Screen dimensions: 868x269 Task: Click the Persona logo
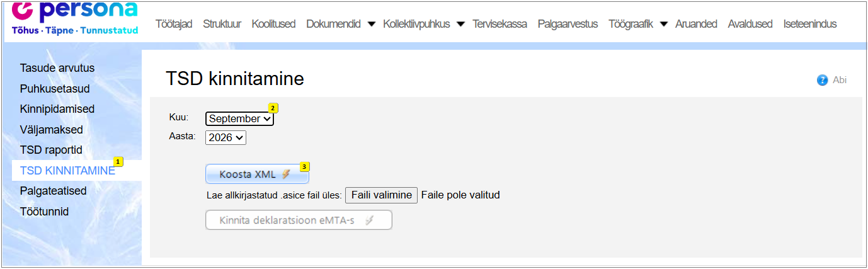coord(75,18)
